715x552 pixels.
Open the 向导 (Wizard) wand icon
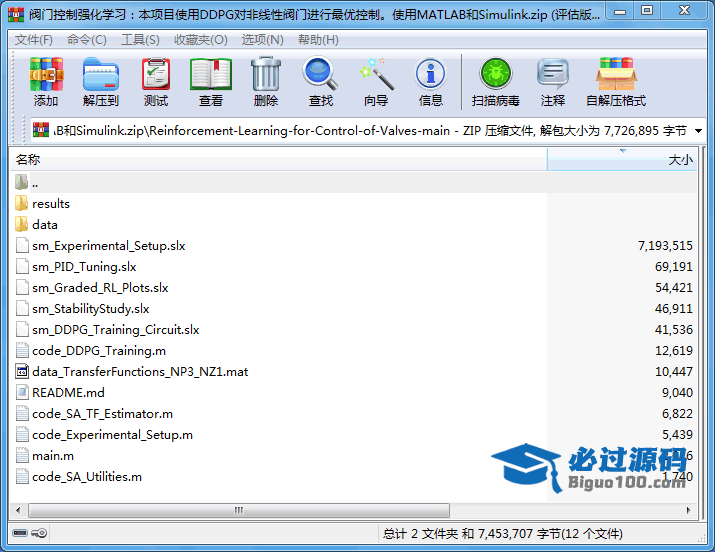376,74
